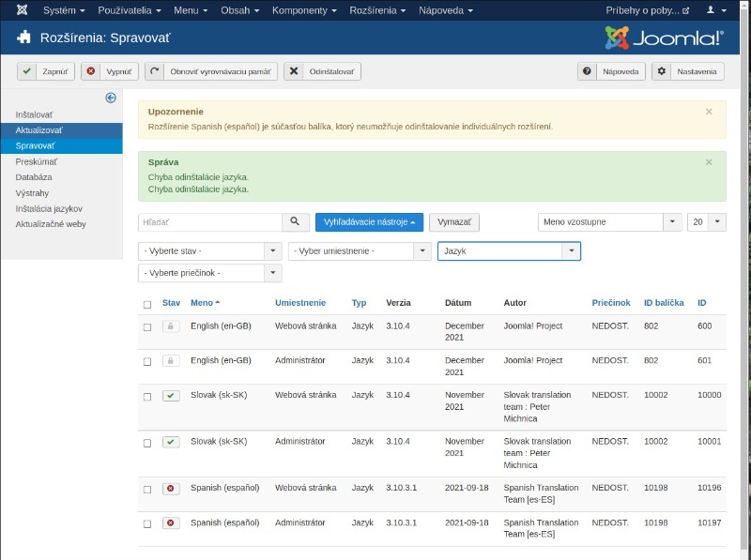Click the lock status icon for English Webová stránka
Image resolution: width=751 pixels, height=560 pixels.
click(x=171, y=326)
